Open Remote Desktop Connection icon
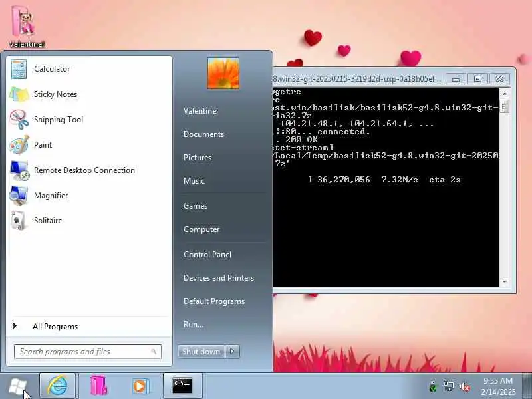This screenshot has height=399, width=532. pyautogui.click(x=19, y=170)
